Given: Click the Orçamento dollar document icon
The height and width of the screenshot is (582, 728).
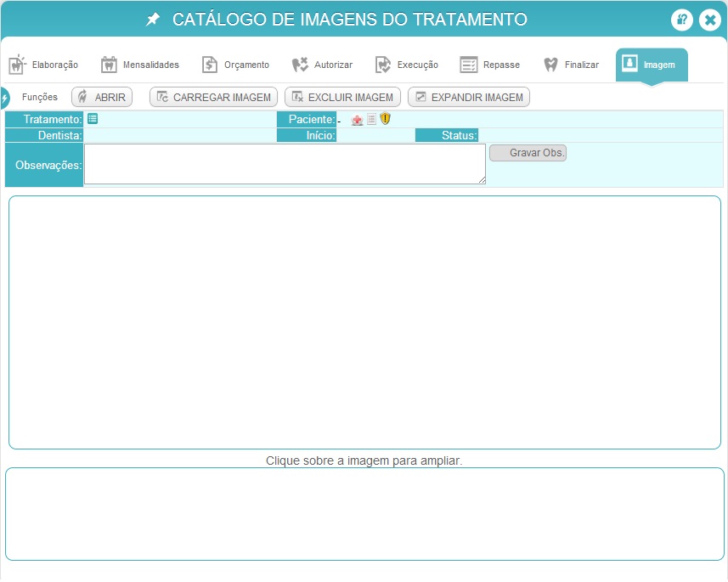Looking at the screenshot, I should tap(209, 65).
